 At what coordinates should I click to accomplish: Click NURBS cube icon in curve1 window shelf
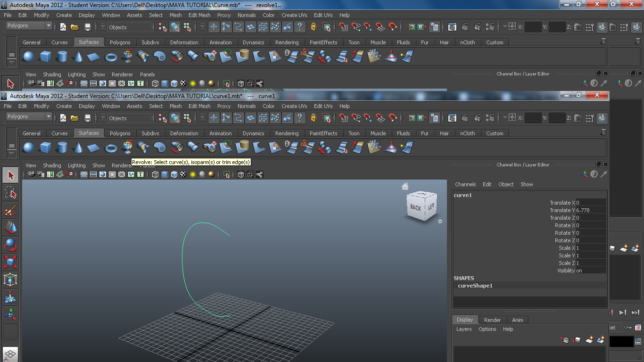(45, 148)
